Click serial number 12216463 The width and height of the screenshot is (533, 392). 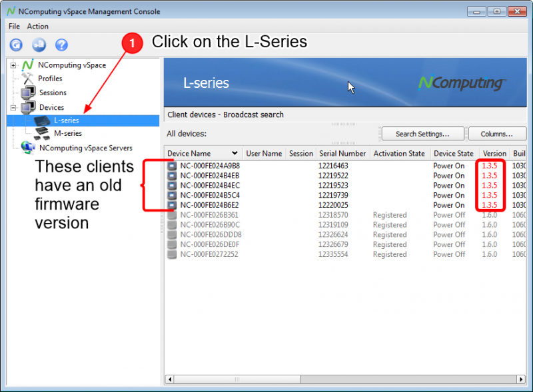(333, 166)
